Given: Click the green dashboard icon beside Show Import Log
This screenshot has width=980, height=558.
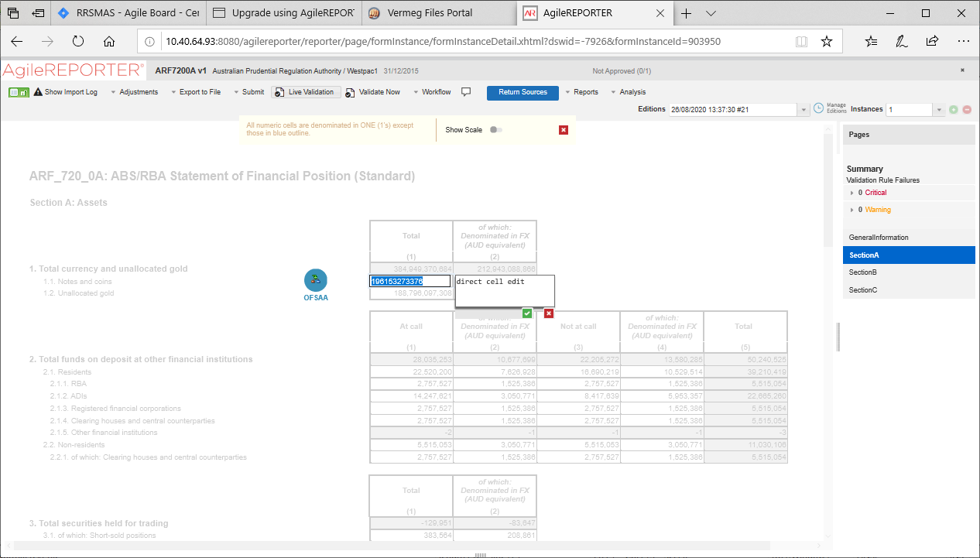Looking at the screenshot, I should [19, 92].
